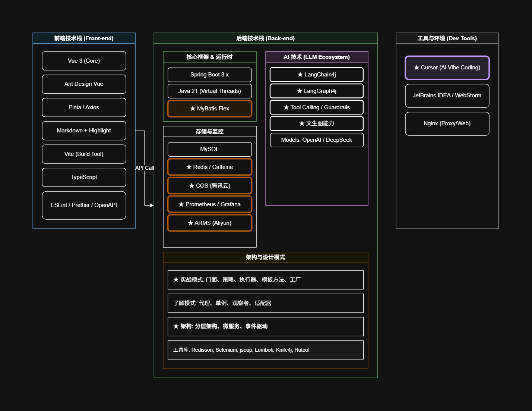Click the Cursor (AI Vibe Coding) box
This screenshot has width=532, height=411.
[x=447, y=68]
